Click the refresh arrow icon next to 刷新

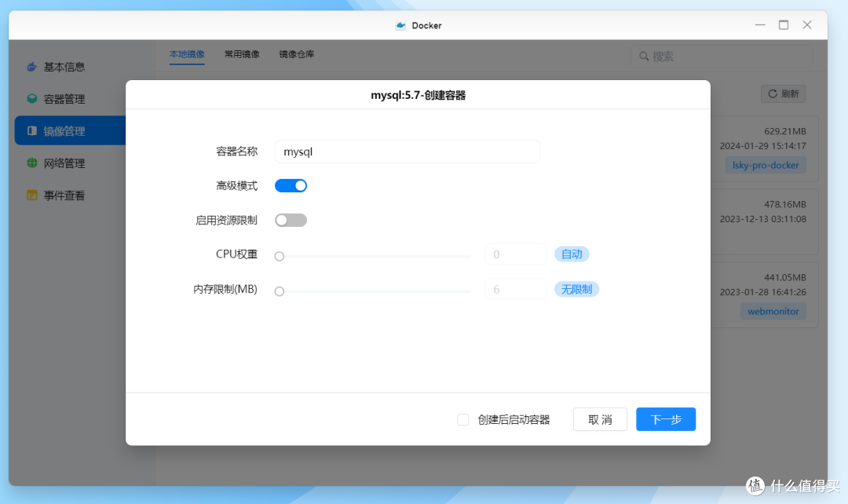click(x=773, y=93)
